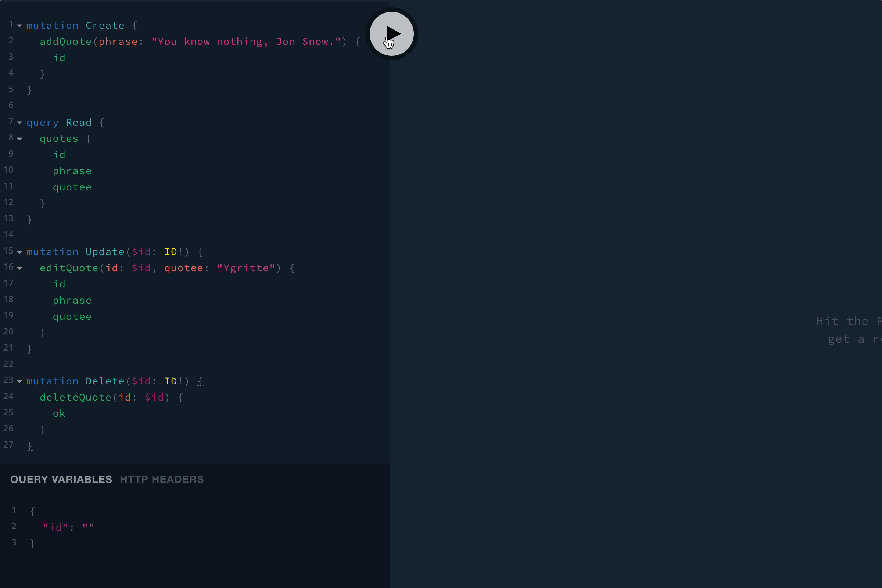Viewport: 882px width, 588px height.
Task: Click the editQuote field name
Action: click(x=69, y=268)
